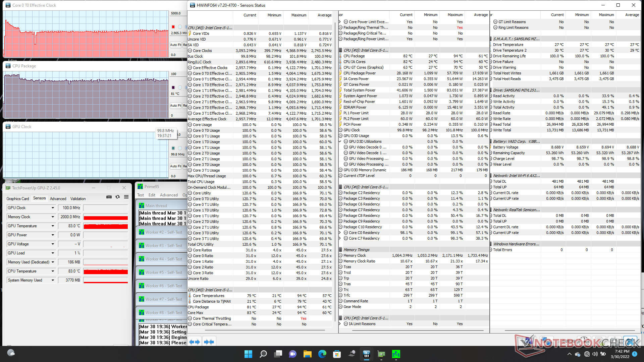Toggle the Core Usage sensor group circle

click(x=191, y=125)
